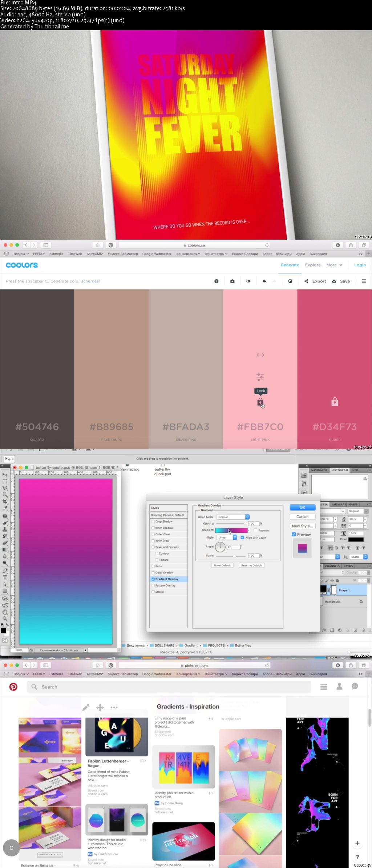
Task: Click the Pinterest search field
Action: point(169,687)
